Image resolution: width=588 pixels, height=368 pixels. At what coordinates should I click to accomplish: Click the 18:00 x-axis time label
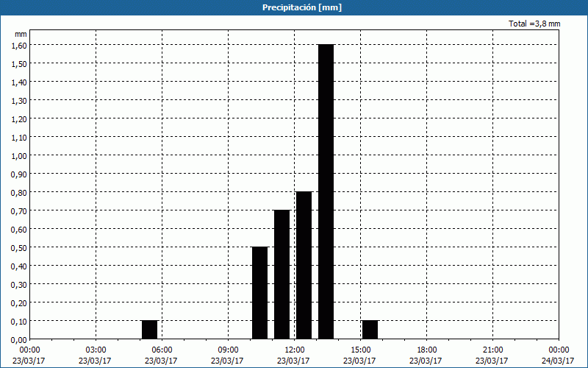427,350
